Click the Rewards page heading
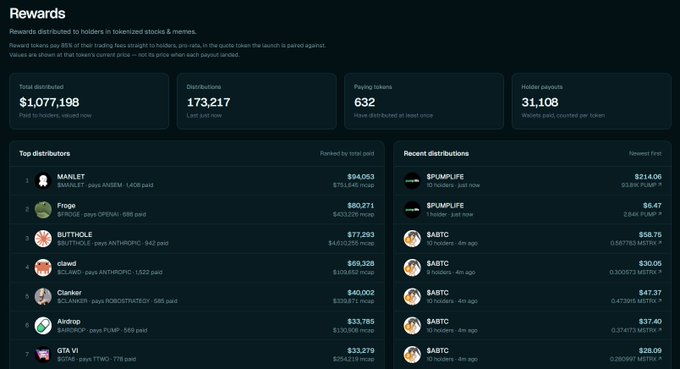Viewport: 680px width, 369px height. point(37,13)
